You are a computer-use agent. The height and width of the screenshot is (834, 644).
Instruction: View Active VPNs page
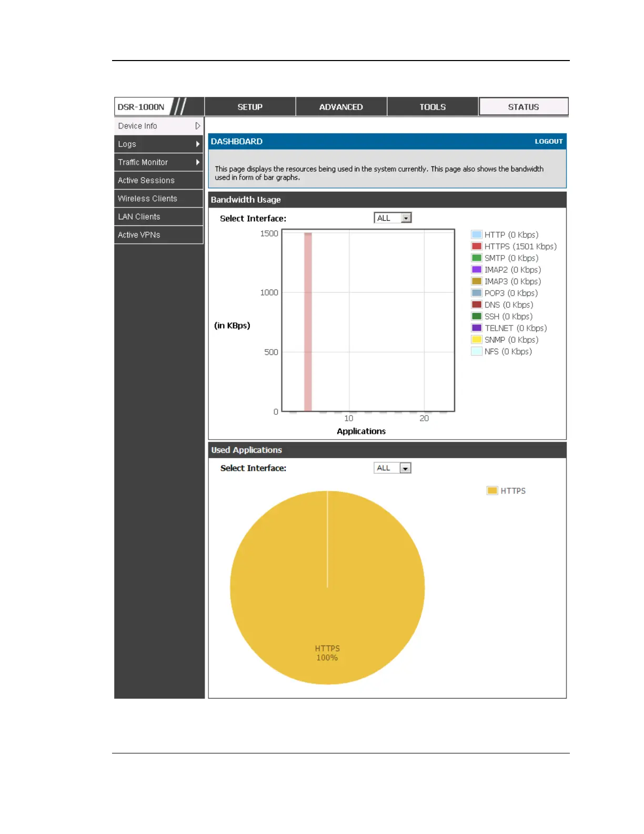coord(139,235)
